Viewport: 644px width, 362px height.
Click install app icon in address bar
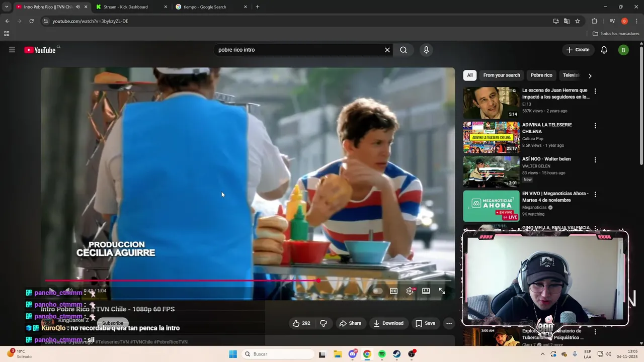coord(556,21)
